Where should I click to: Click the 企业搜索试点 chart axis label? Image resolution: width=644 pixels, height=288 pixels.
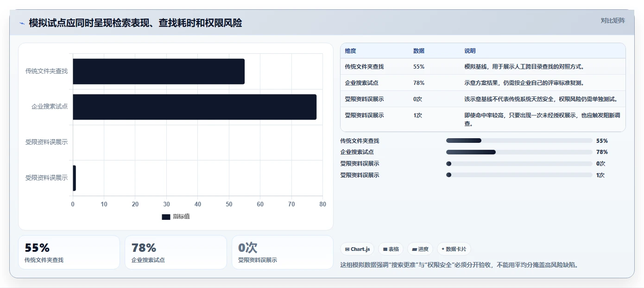click(x=50, y=107)
